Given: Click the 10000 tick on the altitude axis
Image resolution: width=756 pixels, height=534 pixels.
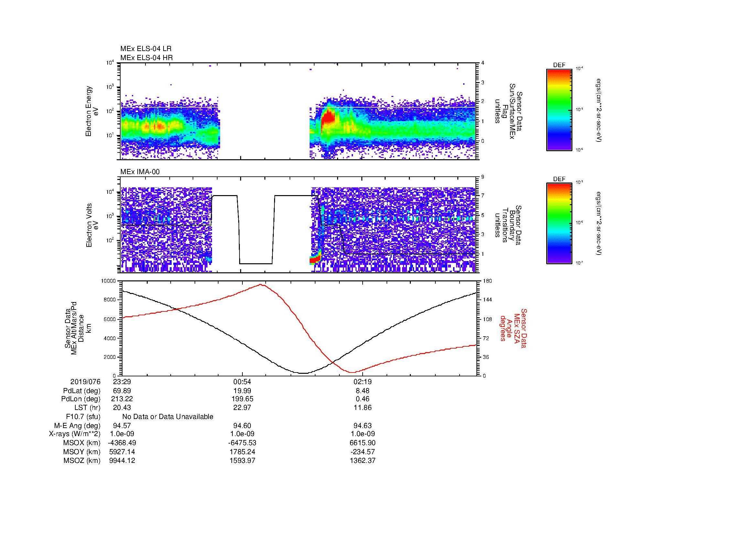Looking at the screenshot, I should pos(109,281).
